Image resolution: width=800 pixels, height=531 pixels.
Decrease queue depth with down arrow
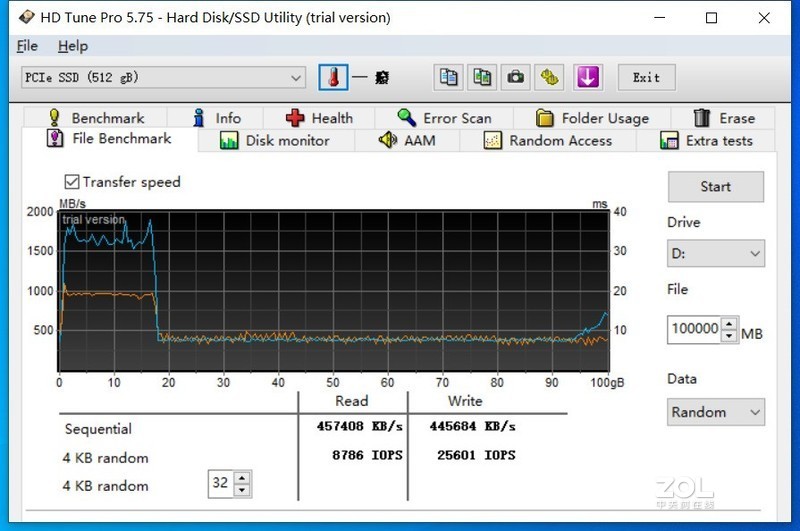click(x=242, y=490)
